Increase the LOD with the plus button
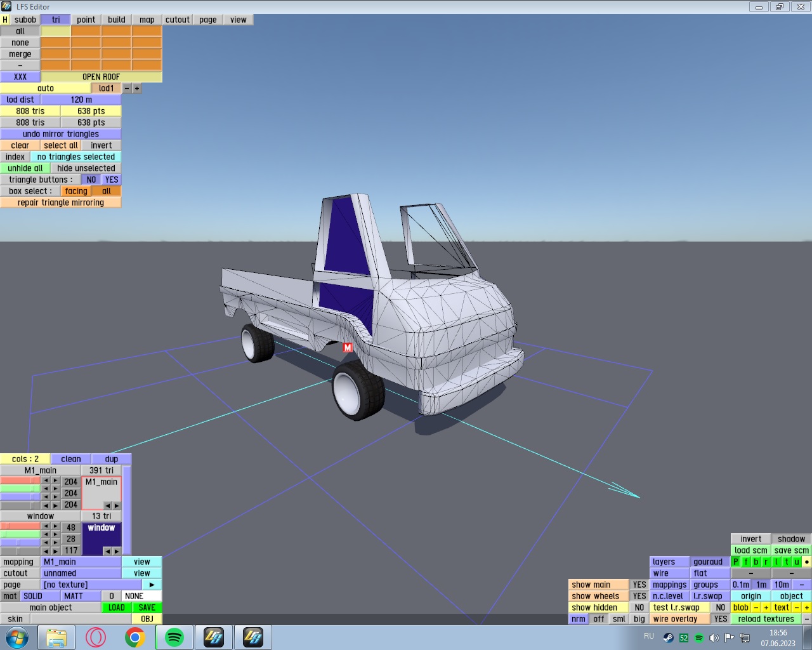 [137, 88]
